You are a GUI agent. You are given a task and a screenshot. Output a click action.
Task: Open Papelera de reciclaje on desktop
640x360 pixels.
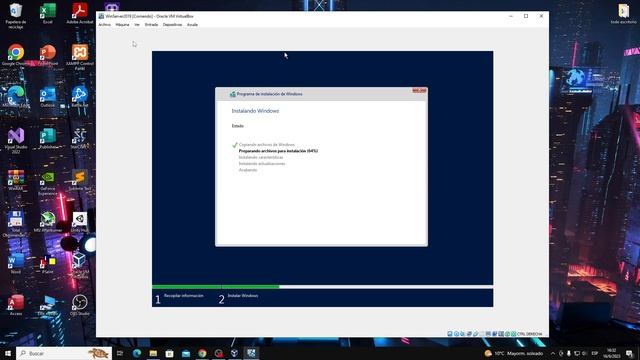[16, 16]
